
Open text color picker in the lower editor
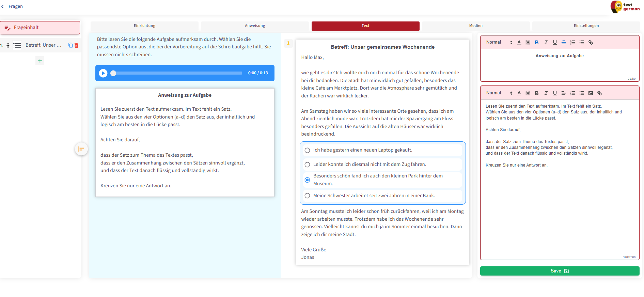tap(519, 93)
